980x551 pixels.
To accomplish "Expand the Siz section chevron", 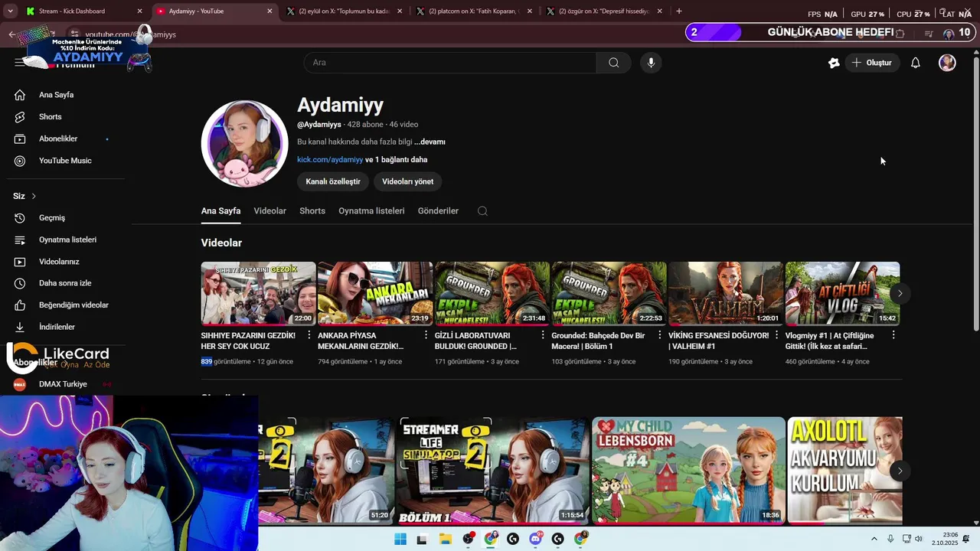I will pyautogui.click(x=34, y=197).
